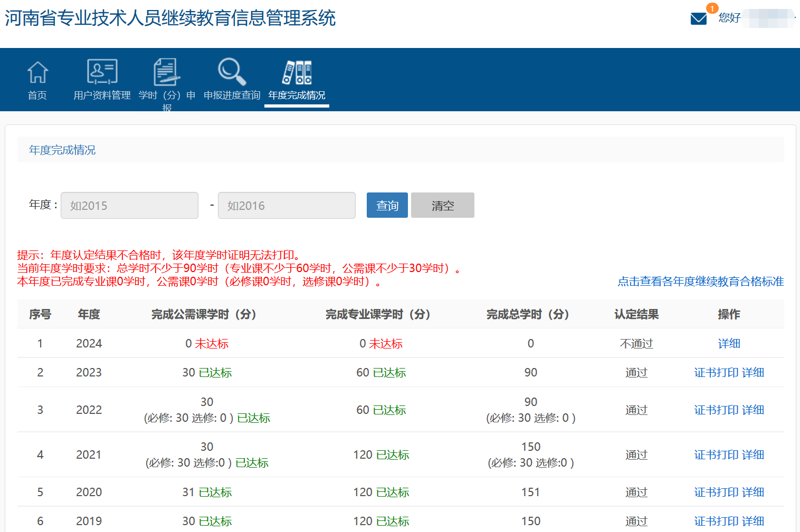Click 证书打印 for year 2023
The image size is (800, 532).
coord(717,373)
